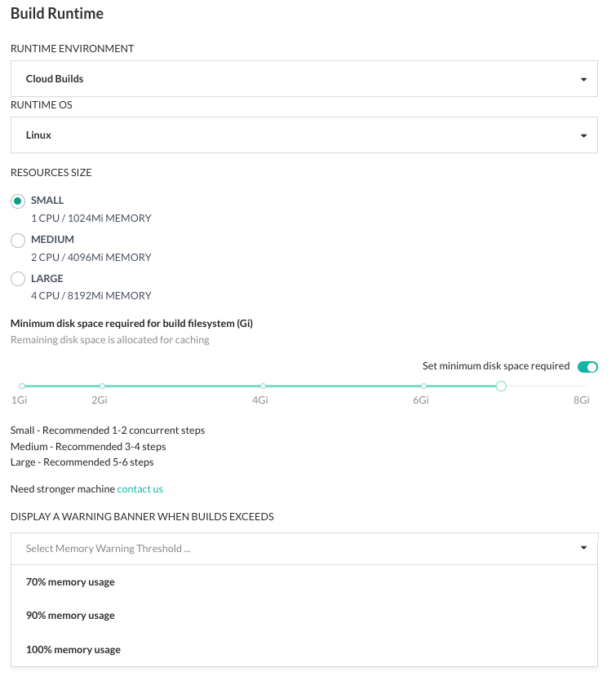Select the SMALL resources size option

(x=18, y=201)
